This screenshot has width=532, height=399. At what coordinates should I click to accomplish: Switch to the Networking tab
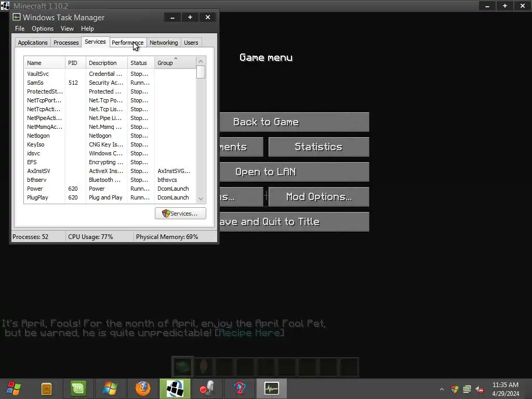[x=164, y=43]
